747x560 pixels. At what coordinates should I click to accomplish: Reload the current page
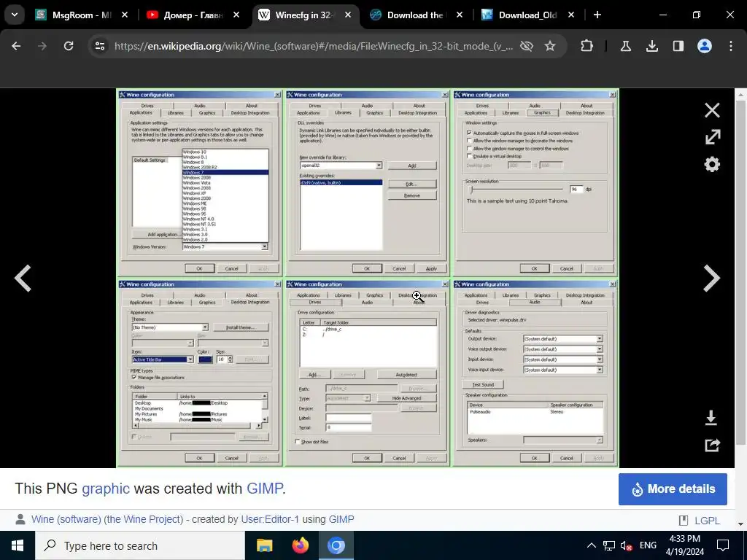tap(69, 46)
